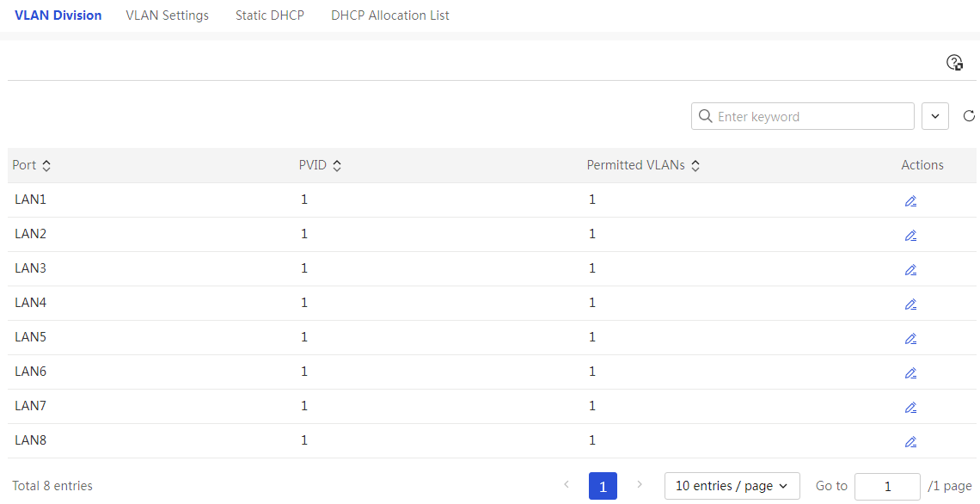Select page 1 in pagination
This screenshot has height=504, width=980.
(x=603, y=486)
